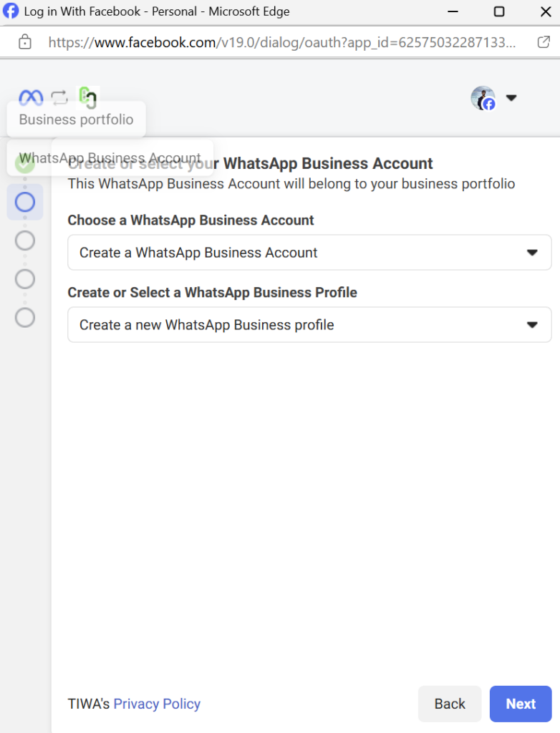Click the green TIWA app icon
Screen dimensions: 560x733
point(88,97)
